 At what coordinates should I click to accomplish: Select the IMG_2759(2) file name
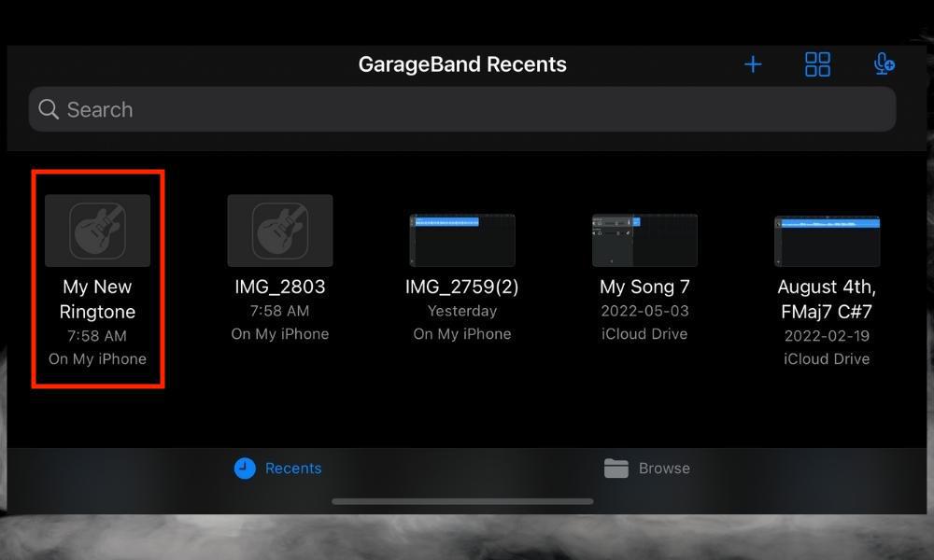pyautogui.click(x=462, y=287)
